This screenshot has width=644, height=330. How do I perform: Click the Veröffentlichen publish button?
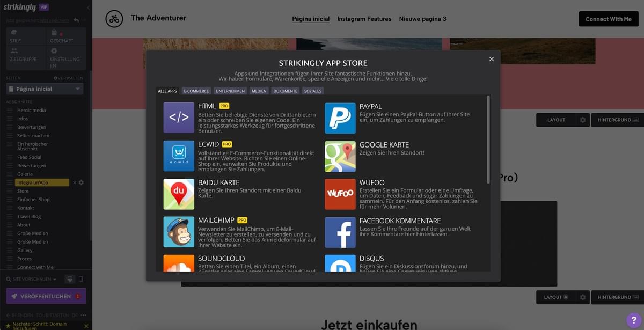pyautogui.click(x=46, y=296)
